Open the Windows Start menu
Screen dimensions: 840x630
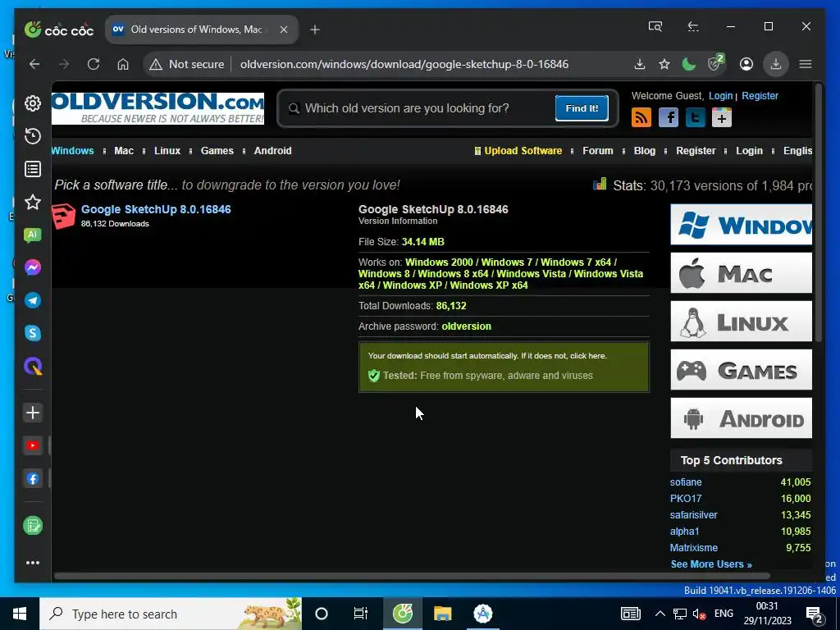point(20,614)
